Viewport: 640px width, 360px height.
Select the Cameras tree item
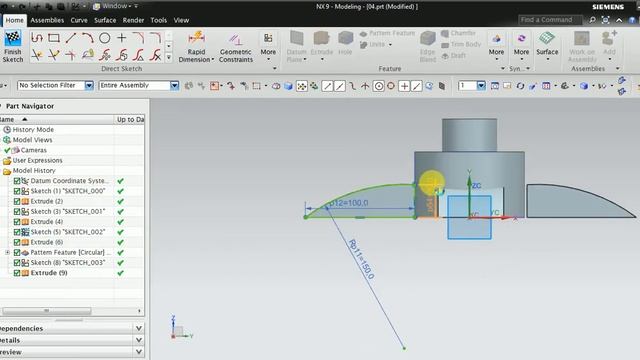point(33,150)
